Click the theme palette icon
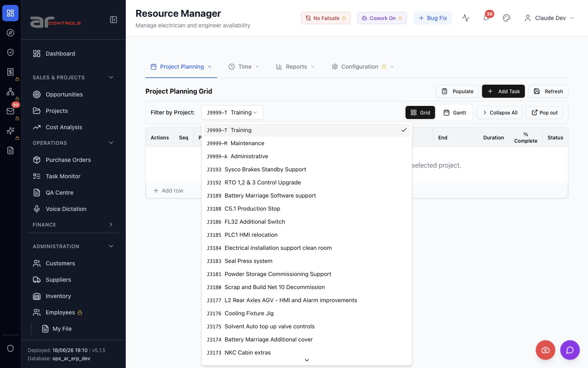Image resolution: width=588 pixels, height=368 pixels. point(506,18)
